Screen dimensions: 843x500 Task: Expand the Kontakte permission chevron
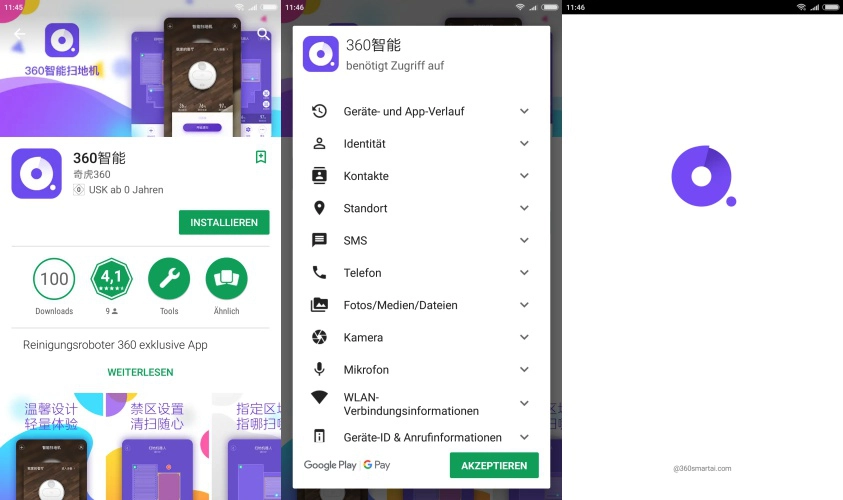click(524, 176)
